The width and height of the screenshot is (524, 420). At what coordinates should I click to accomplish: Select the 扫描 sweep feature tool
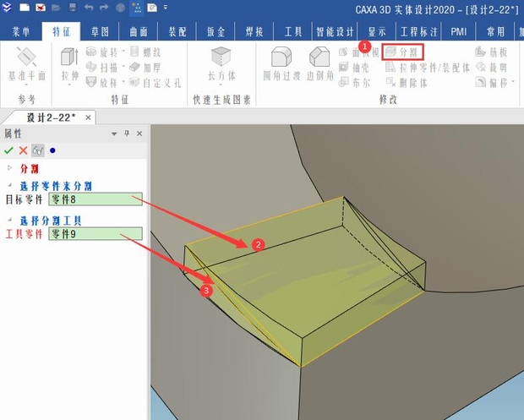[x=102, y=68]
